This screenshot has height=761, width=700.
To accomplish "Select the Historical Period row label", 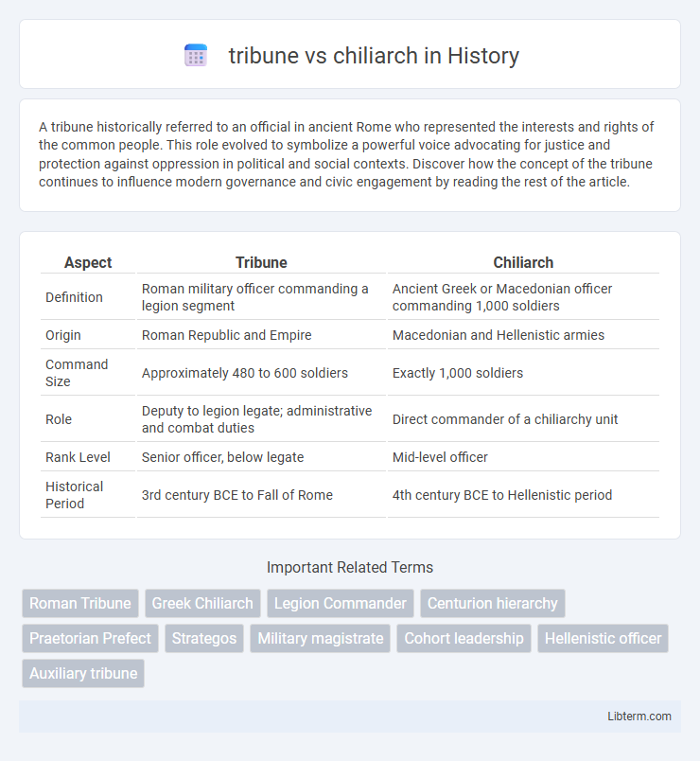I will point(74,495).
